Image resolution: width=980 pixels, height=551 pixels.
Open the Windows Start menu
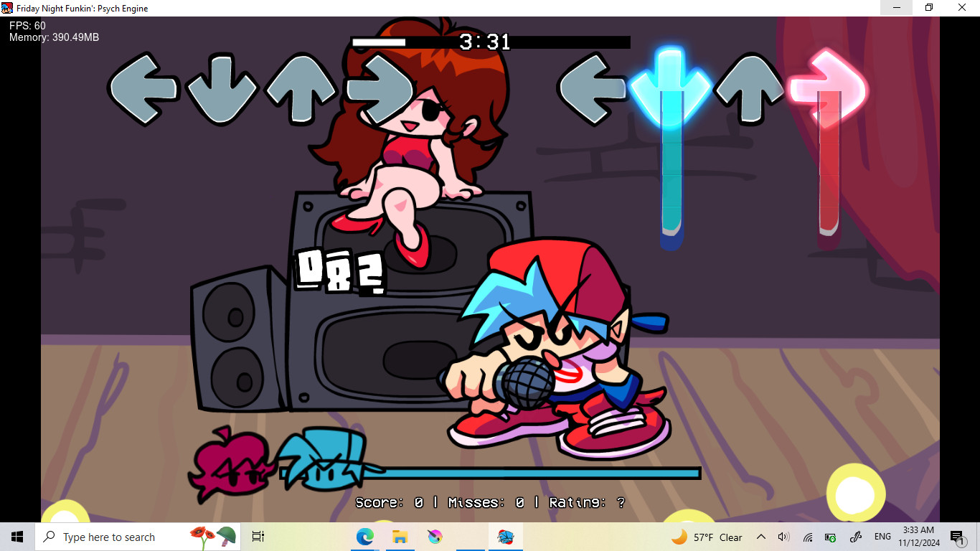pyautogui.click(x=17, y=537)
